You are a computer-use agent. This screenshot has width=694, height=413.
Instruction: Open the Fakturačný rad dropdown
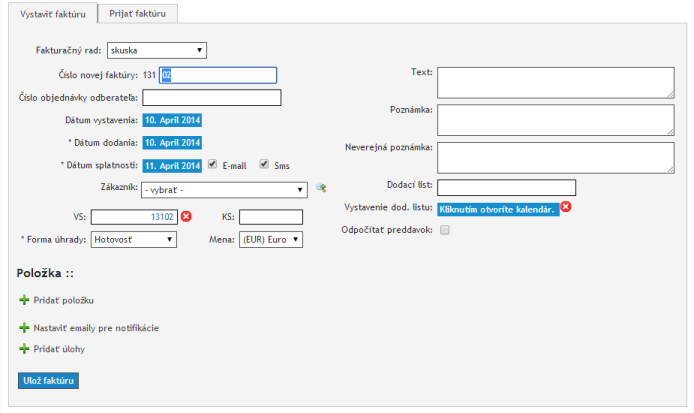[156, 50]
